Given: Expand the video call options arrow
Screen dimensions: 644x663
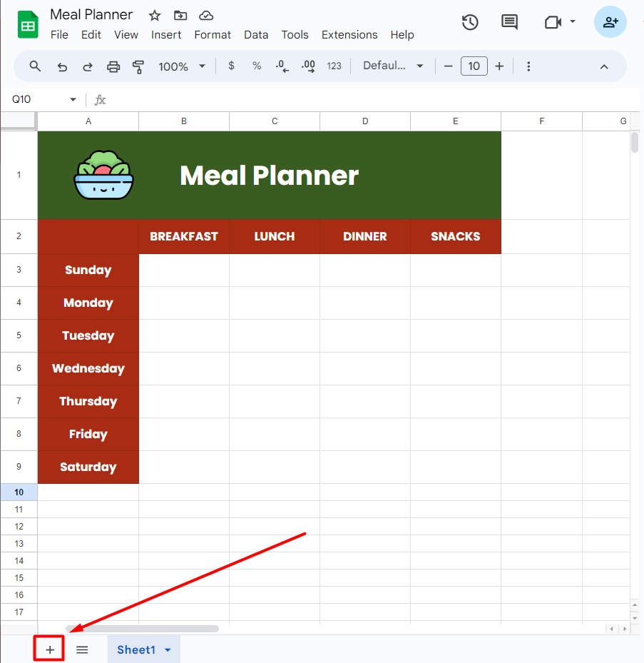Looking at the screenshot, I should pyautogui.click(x=573, y=21).
